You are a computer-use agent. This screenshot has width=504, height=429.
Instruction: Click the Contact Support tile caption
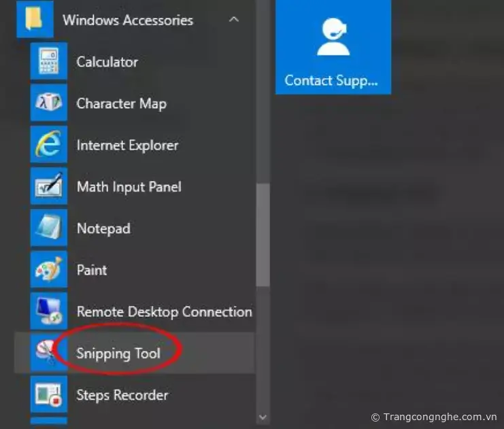(331, 80)
